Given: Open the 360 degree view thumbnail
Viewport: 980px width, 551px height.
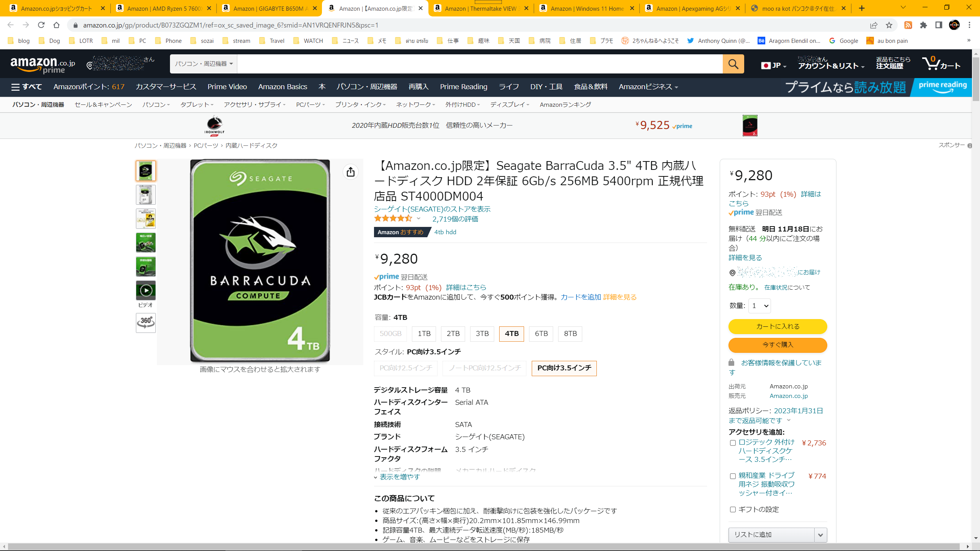Looking at the screenshot, I should 146,323.
